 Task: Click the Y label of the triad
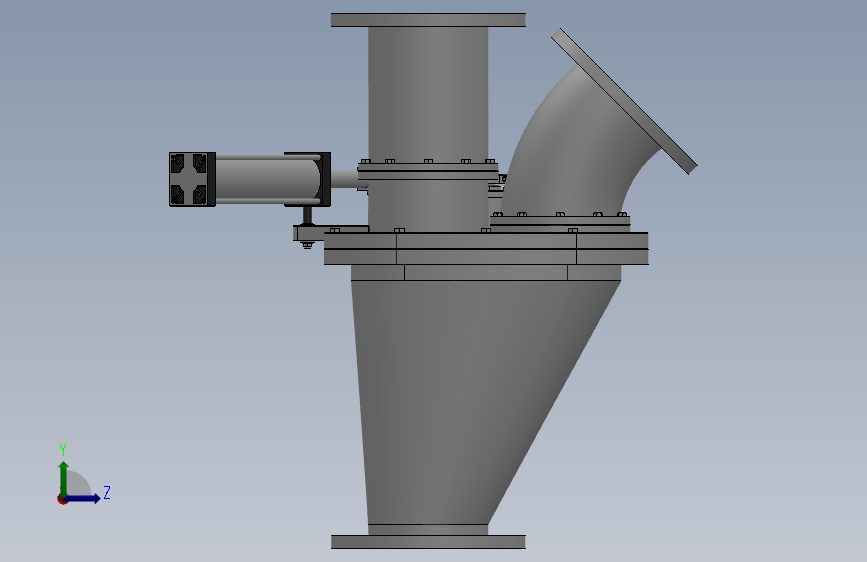click(63, 450)
